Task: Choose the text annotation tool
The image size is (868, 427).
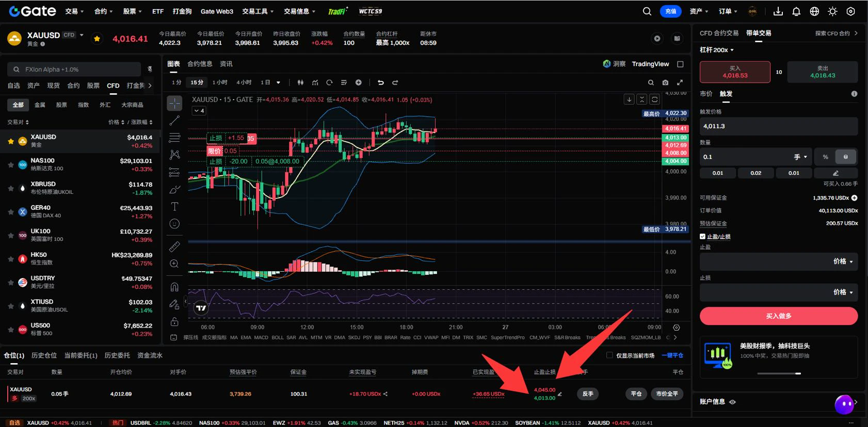Action: pyautogui.click(x=174, y=206)
